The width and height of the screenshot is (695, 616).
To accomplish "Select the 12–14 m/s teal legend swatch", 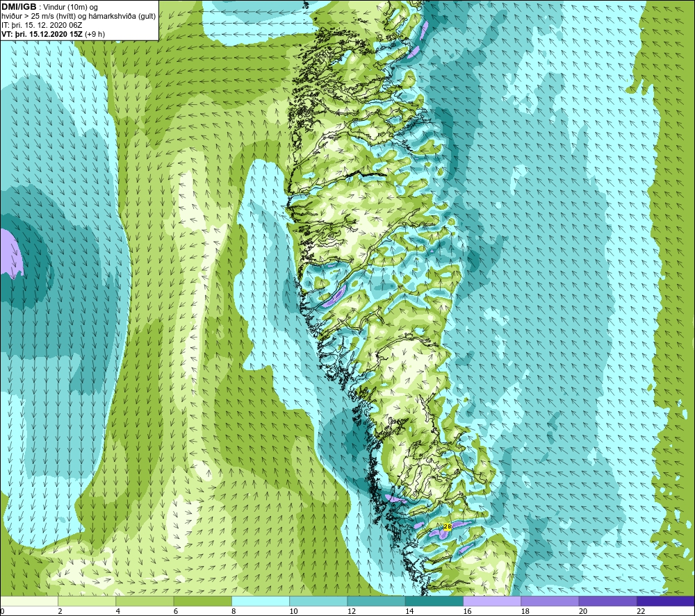I will [x=376, y=601].
